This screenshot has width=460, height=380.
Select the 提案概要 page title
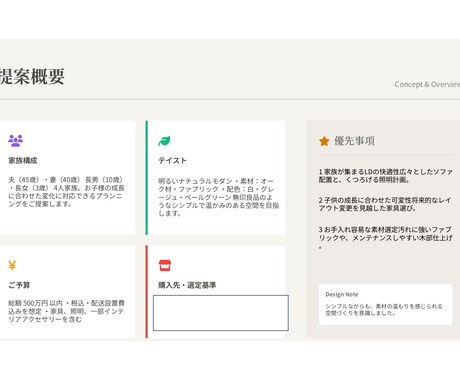point(32,76)
